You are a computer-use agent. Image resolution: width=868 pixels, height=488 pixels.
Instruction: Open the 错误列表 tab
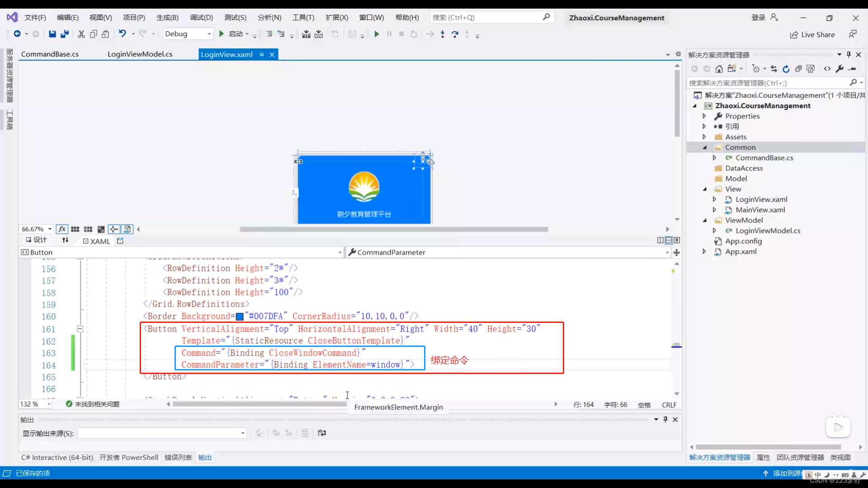tap(178, 458)
